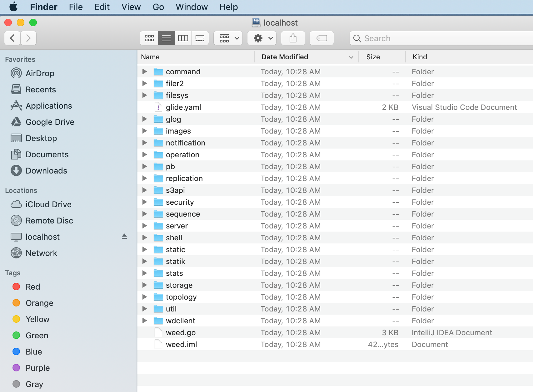Viewport: 533px width, 392px height.
Task: Expand the command folder disclosure triangle
Action: coord(145,71)
